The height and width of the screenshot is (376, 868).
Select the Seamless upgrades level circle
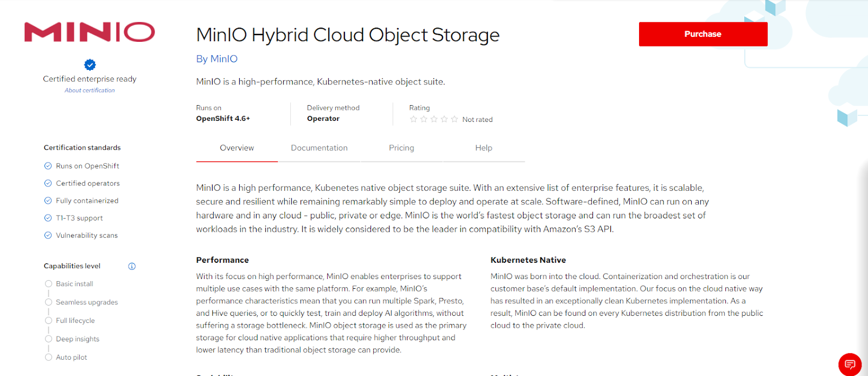48,302
